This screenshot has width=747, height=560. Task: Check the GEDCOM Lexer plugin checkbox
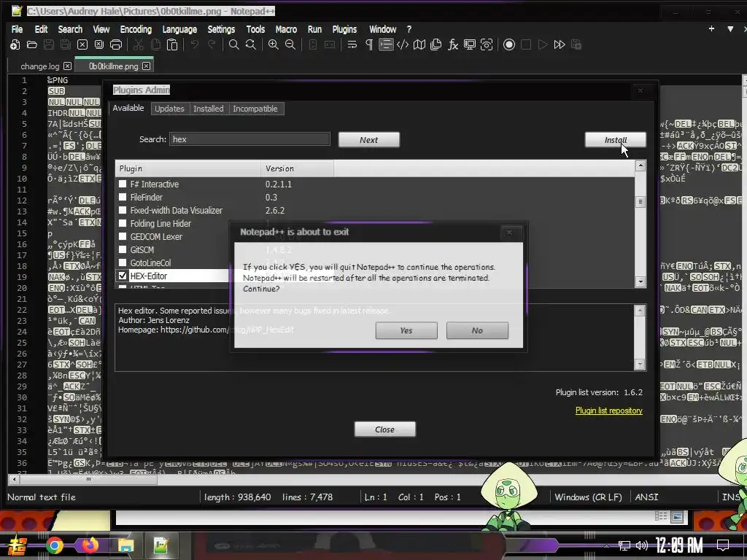click(123, 236)
